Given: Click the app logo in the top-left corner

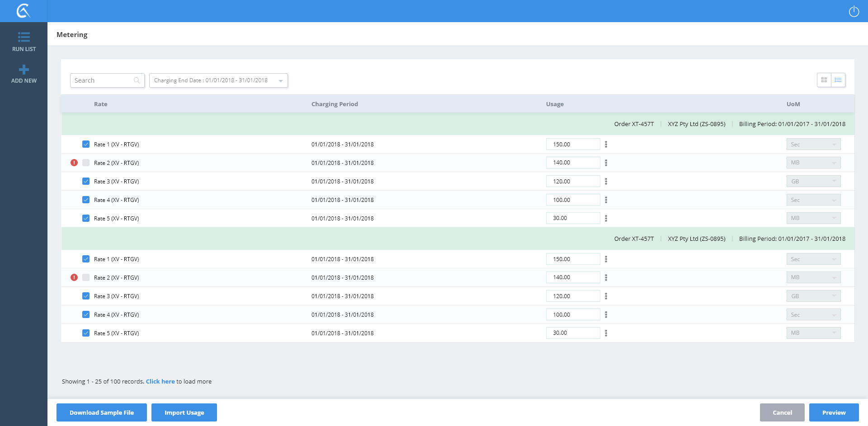Looking at the screenshot, I should pyautogui.click(x=24, y=11).
